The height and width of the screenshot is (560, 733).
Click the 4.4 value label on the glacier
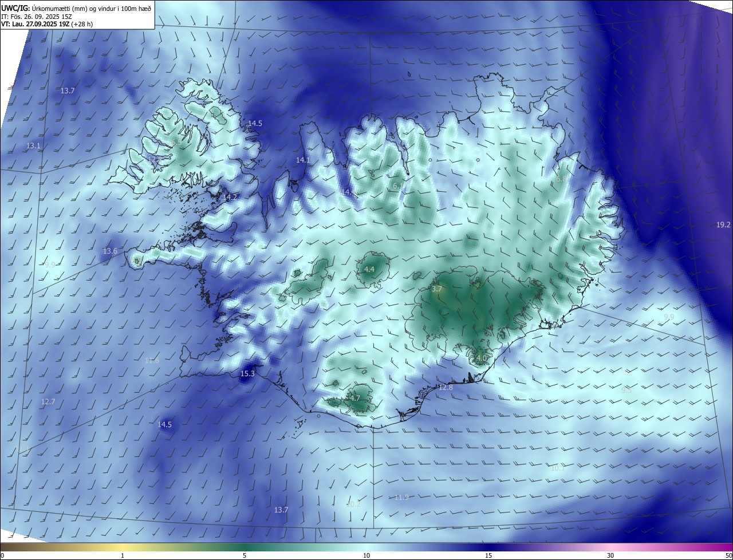369,270
